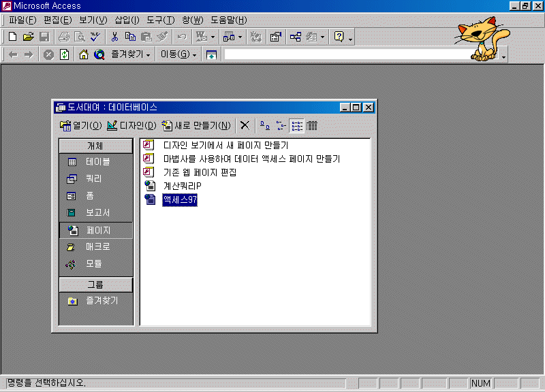Click the Help question mark icon
This screenshot has height=392, width=545.
tap(339, 37)
